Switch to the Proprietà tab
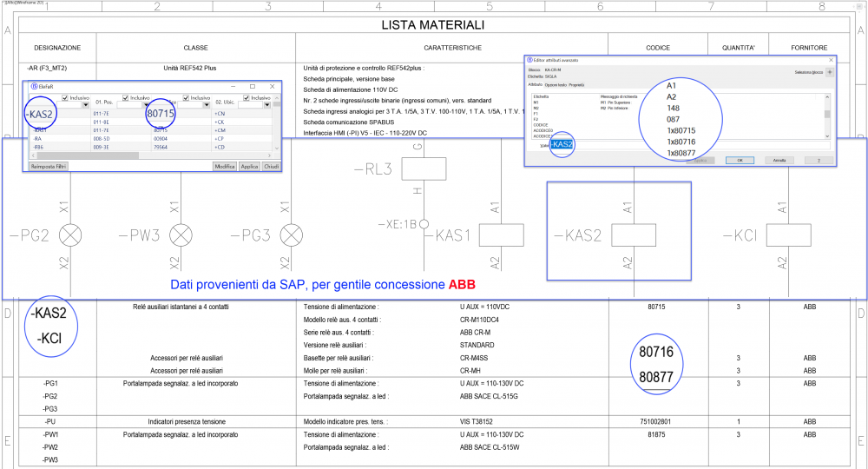The width and height of the screenshot is (868, 469). point(576,85)
